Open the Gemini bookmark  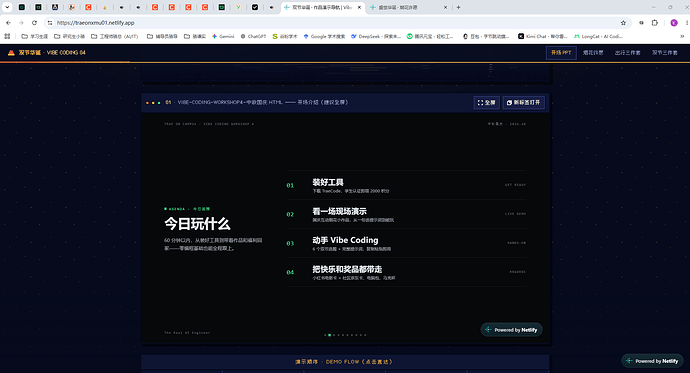point(223,37)
